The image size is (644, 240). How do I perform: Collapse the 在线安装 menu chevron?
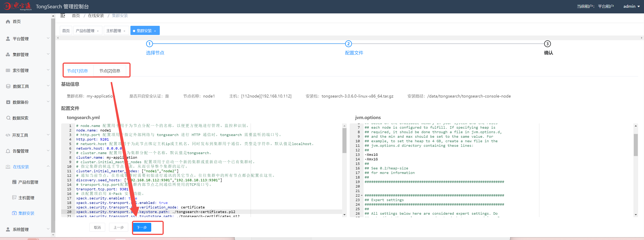[x=48, y=166]
